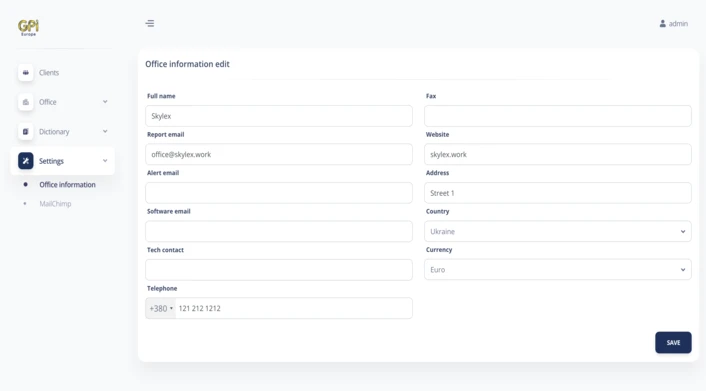Collapse the Settings sidebar chevron
Viewport: 706px width, 391px height.
coord(105,161)
